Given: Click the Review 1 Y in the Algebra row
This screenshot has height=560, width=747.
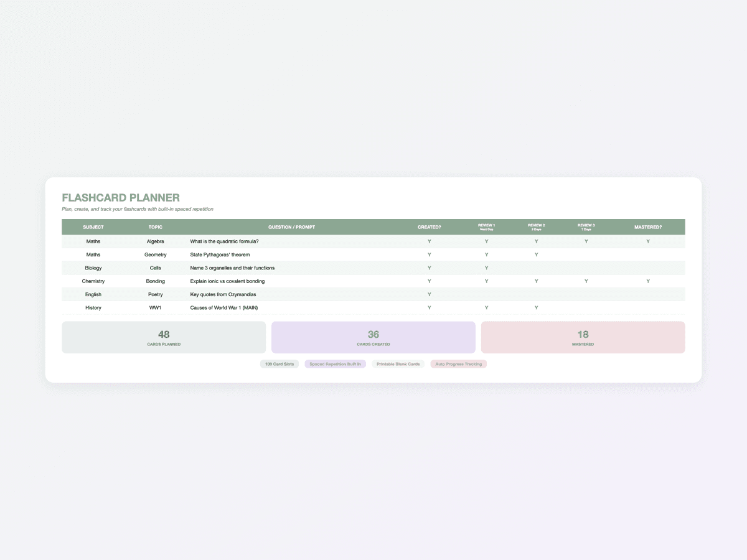Looking at the screenshot, I should click(x=486, y=241).
